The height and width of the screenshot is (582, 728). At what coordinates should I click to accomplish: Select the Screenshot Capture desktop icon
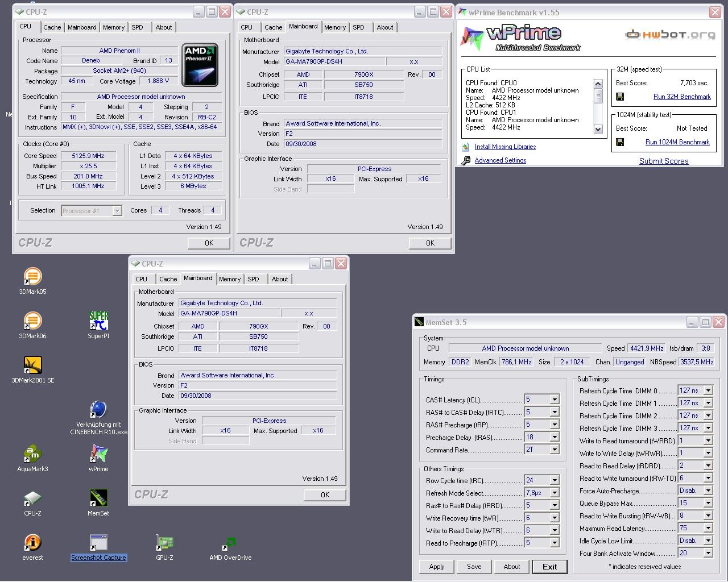pos(98,543)
